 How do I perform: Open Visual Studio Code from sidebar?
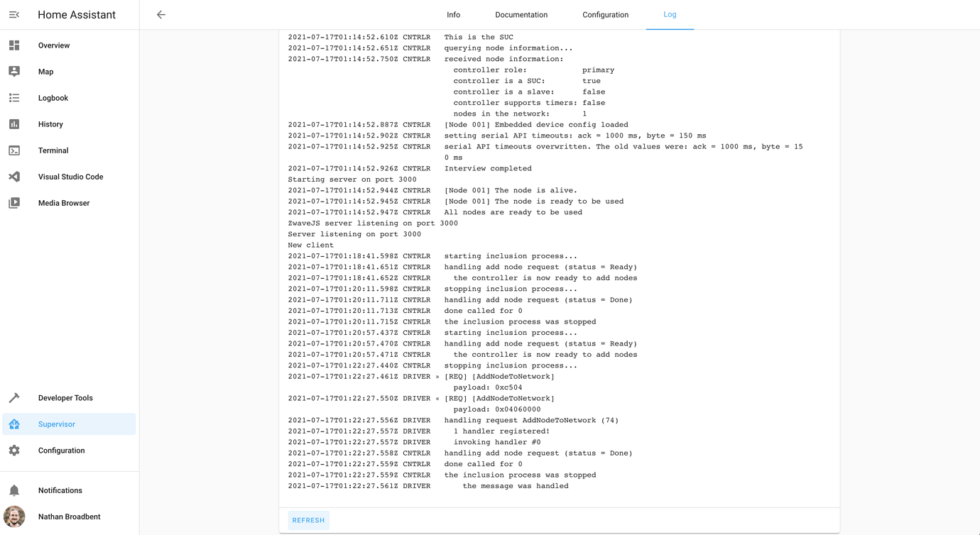tap(14, 176)
